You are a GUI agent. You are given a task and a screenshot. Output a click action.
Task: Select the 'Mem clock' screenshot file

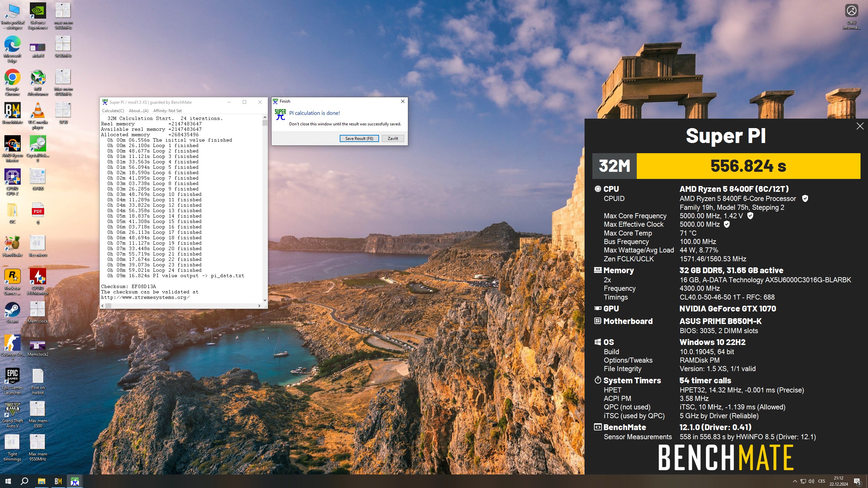(x=38, y=312)
